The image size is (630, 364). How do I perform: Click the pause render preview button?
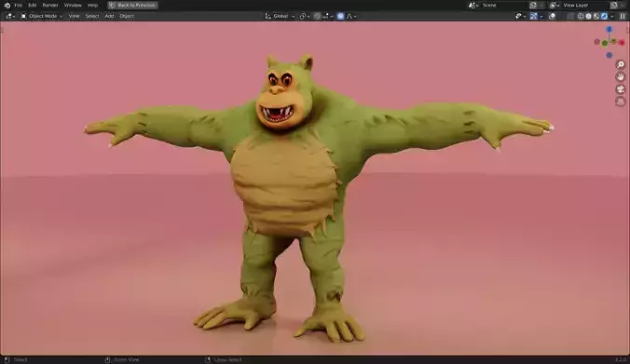pyautogui.click(x=623, y=16)
